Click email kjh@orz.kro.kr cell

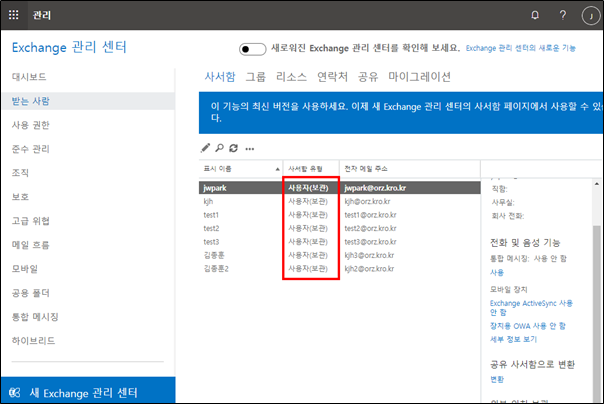click(367, 201)
